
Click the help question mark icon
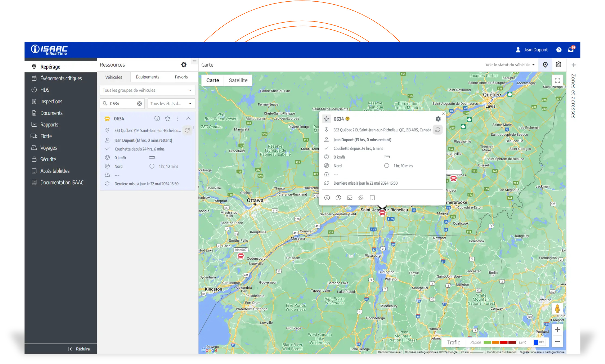(x=559, y=49)
